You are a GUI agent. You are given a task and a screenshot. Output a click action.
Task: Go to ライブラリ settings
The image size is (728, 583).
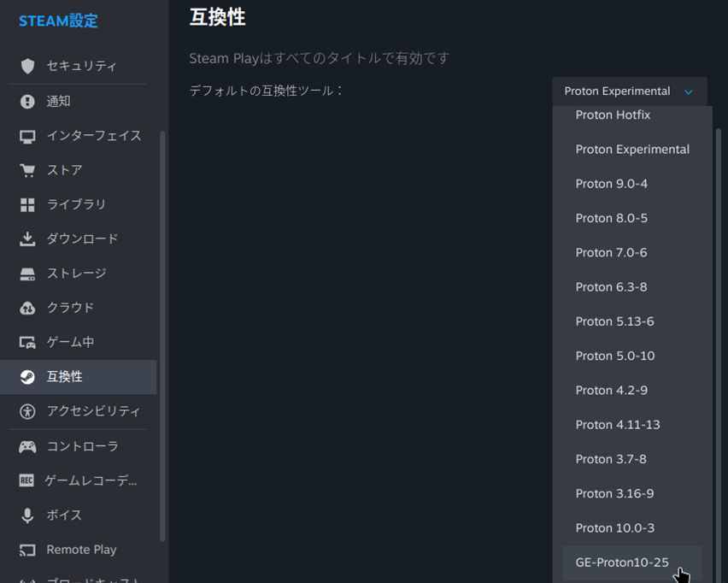[x=76, y=204]
